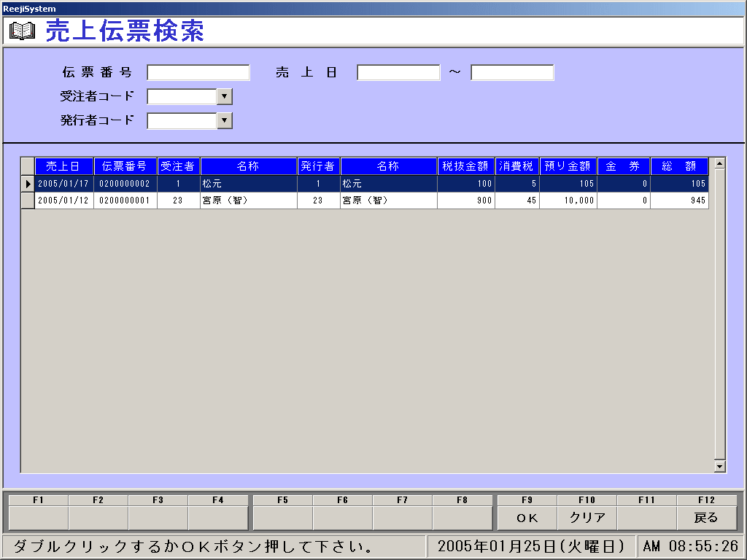
Task: Click the 売上日 end date field
Action: pos(512,73)
